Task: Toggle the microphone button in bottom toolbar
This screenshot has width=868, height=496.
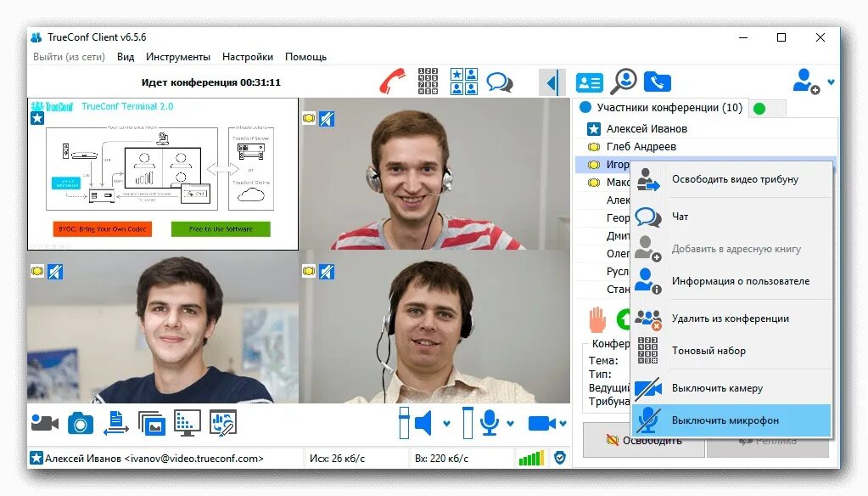Action: tap(490, 423)
